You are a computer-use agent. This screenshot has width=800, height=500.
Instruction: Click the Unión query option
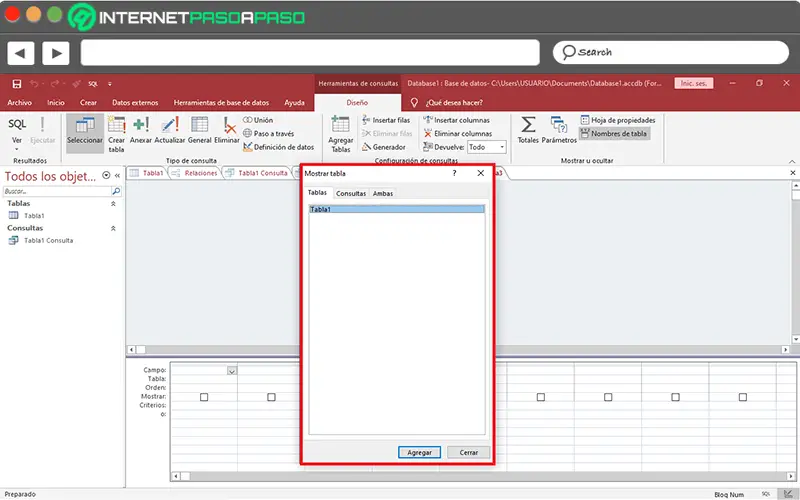coord(258,120)
